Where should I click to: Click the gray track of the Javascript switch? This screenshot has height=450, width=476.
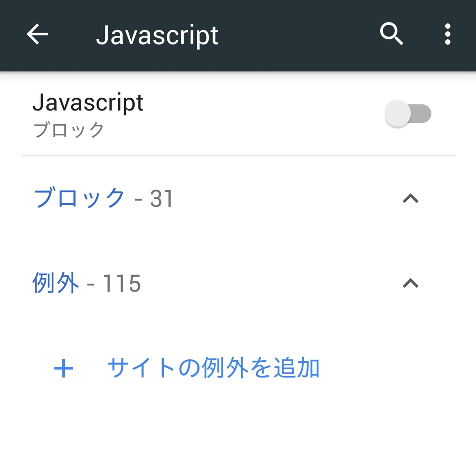(422, 114)
